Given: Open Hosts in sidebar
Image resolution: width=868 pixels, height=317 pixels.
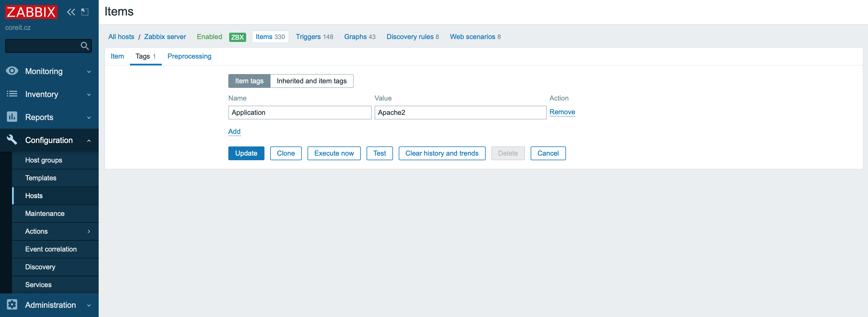Looking at the screenshot, I should 55,196.
